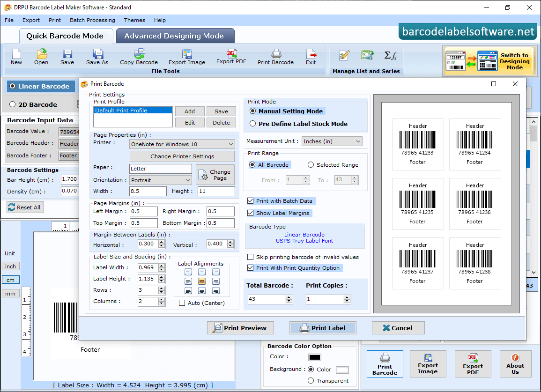Click the Excel import series icon

tap(367, 55)
